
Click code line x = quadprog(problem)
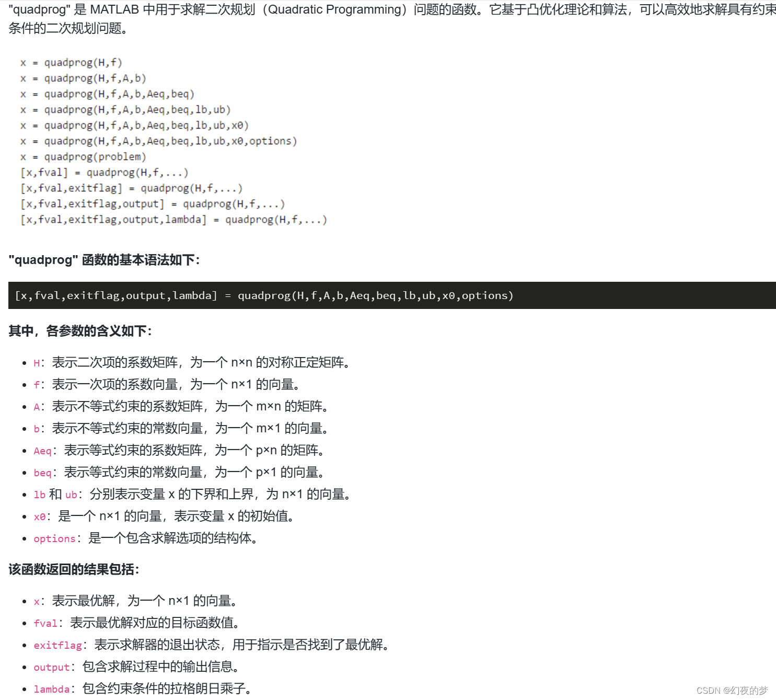tap(84, 156)
